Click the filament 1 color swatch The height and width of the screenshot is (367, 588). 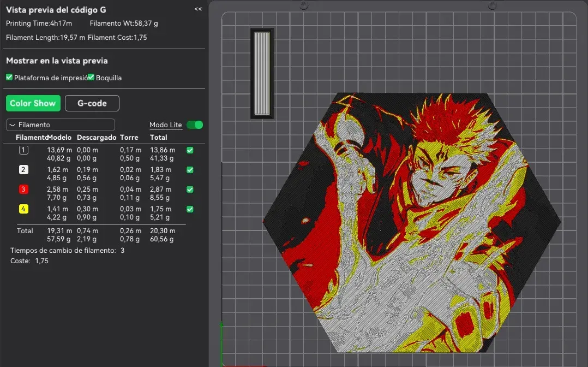click(x=23, y=150)
